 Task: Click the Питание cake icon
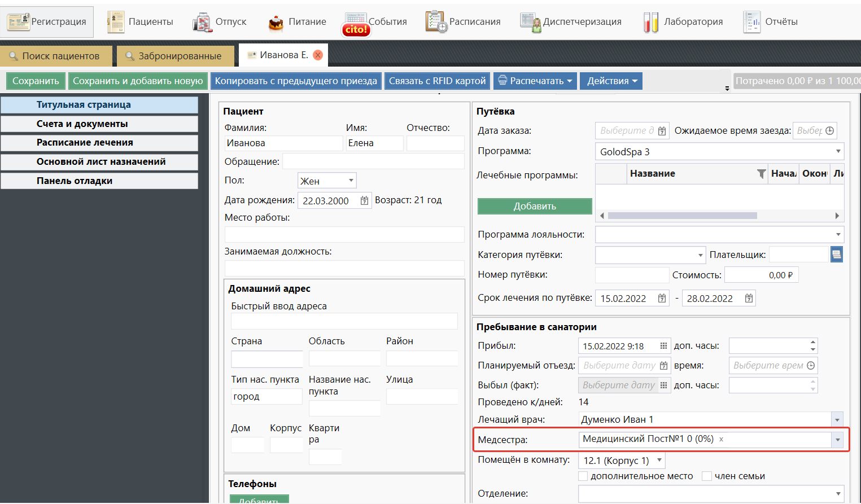(x=276, y=23)
